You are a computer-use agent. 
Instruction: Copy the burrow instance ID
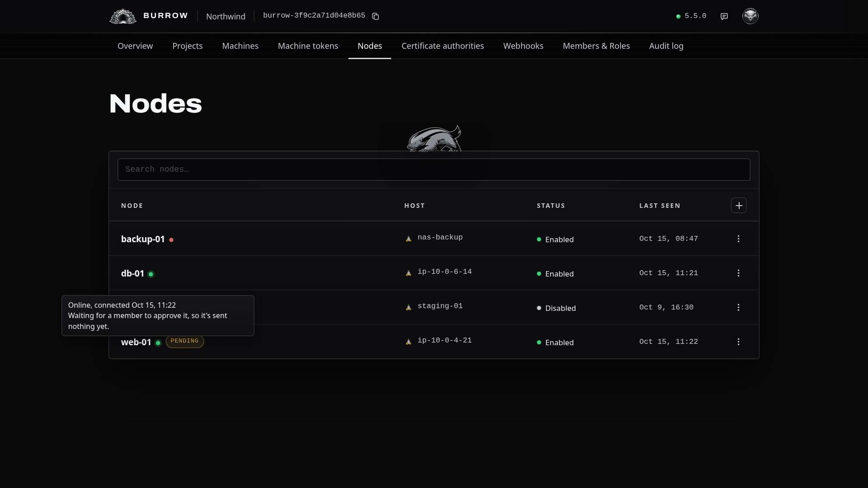[375, 16]
